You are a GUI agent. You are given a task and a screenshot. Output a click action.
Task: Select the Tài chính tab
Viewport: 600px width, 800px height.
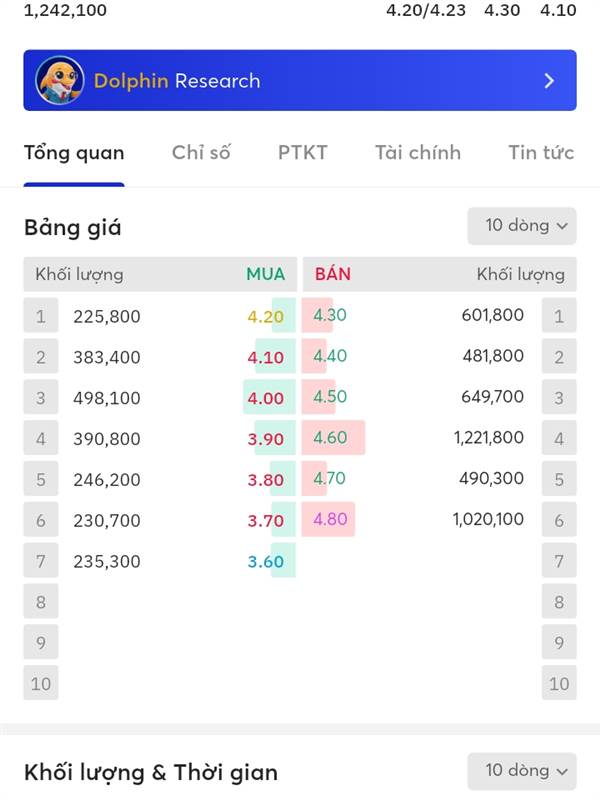pos(418,153)
